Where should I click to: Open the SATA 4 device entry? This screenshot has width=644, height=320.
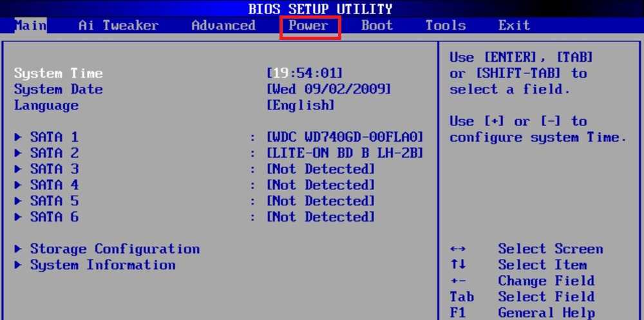pyautogui.click(x=54, y=185)
